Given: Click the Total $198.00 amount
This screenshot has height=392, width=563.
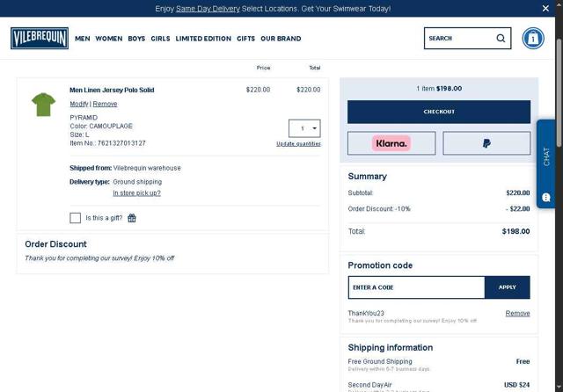Looking at the screenshot, I should (515, 231).
